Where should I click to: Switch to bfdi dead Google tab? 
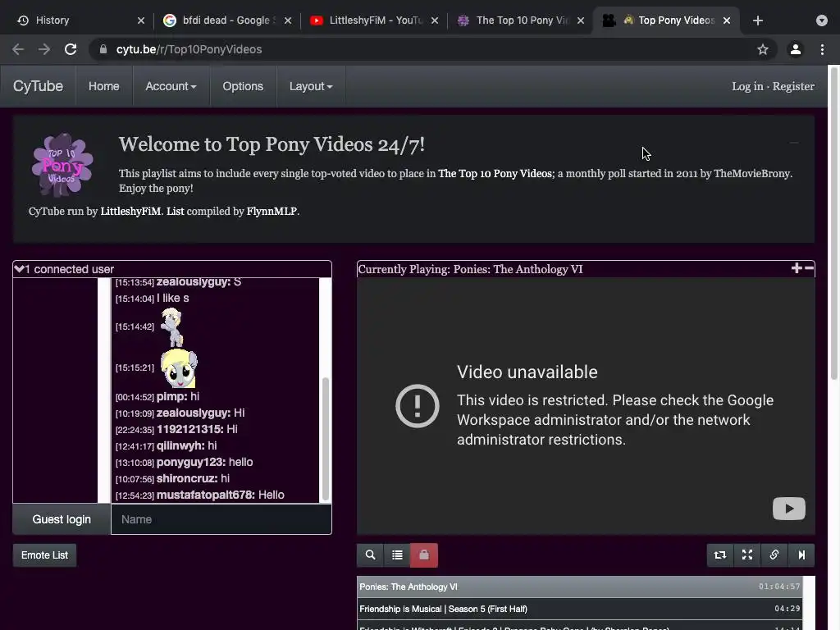pos(226,21)
